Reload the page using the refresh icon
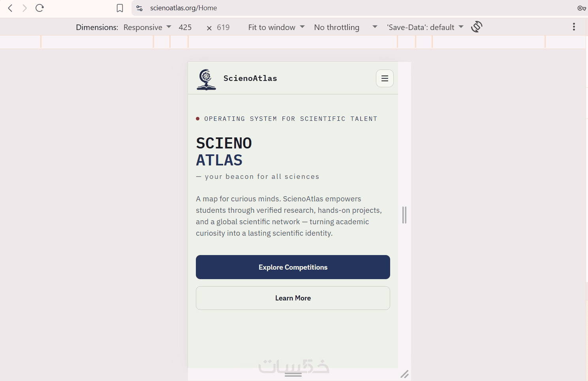588x381 pixels. point(39,8)
